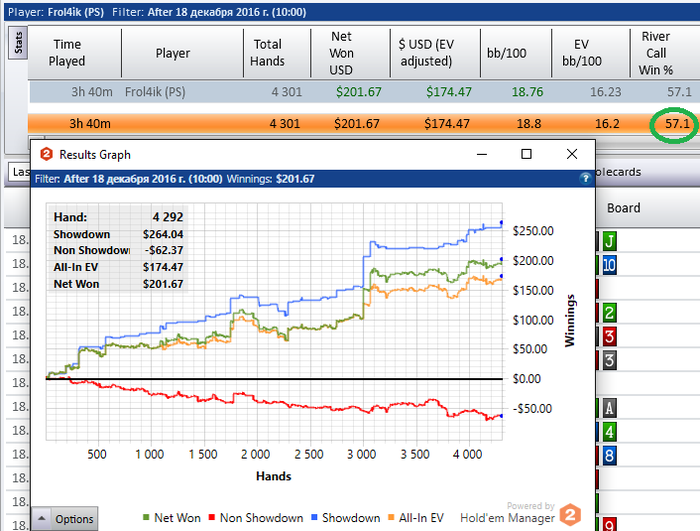700x531 pixels.
Task: Click gray 3 board card
Action: 609,360
